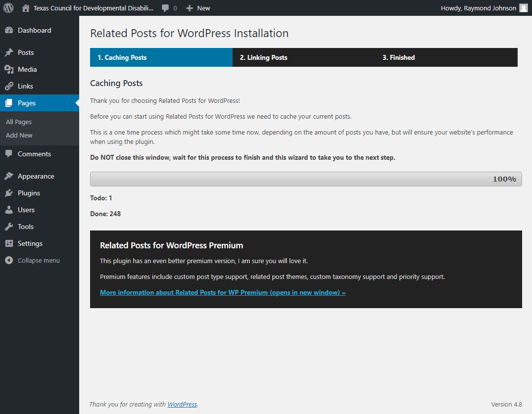The width and height of the screenshot is (532, 414).
Task: Go to Plugins menu item
Action: pyautogui.click(x=29, y=193)
